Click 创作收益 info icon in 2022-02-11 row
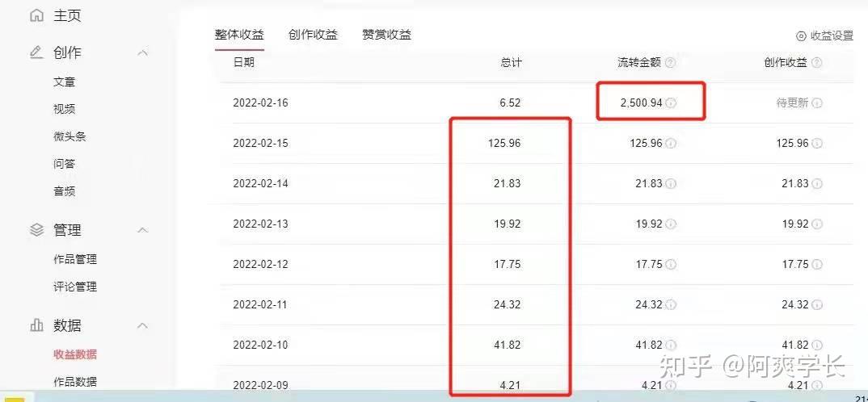This screenshot has width=868, height=402. 816,304
